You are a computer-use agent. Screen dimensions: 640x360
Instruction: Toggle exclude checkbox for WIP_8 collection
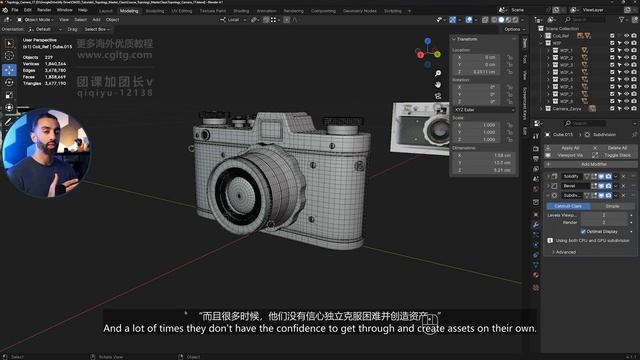tap(612, 101)
